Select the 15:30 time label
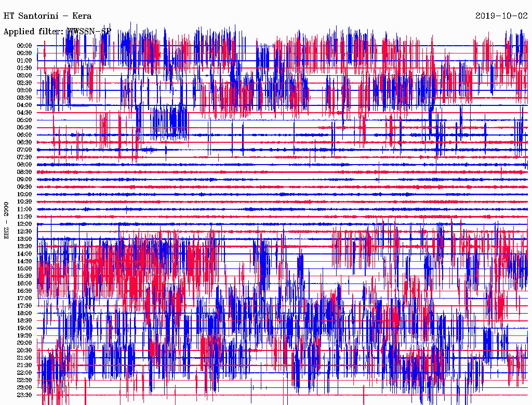 coord(24,276)
